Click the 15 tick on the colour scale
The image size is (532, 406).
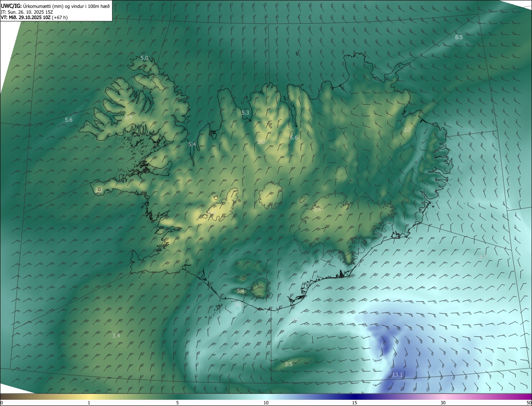click(355, 403)
